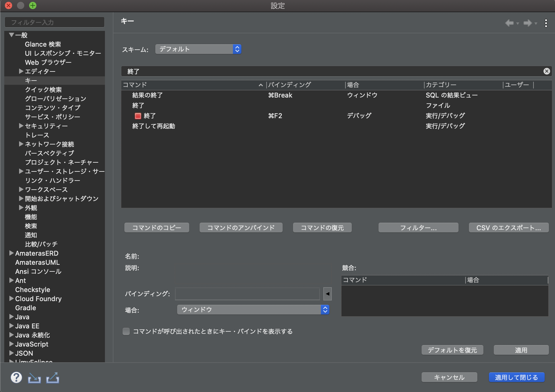
Task: Select the 終了 command in ファイル category
Action: click(x=337, y=105)
